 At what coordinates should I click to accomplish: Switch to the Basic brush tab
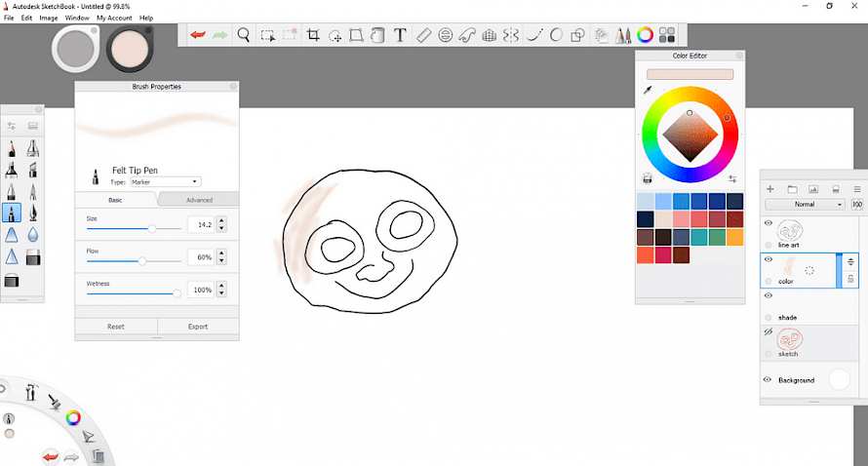115,200
